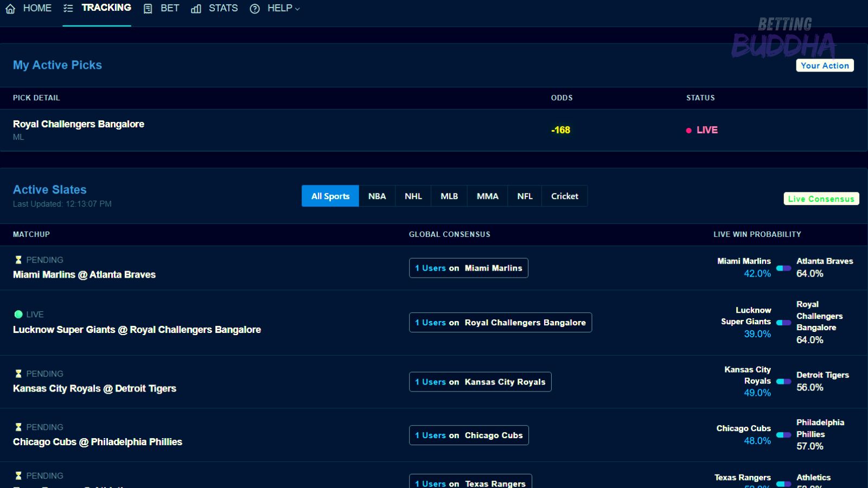Click the Tracking checklist icon

coord(68,8)
